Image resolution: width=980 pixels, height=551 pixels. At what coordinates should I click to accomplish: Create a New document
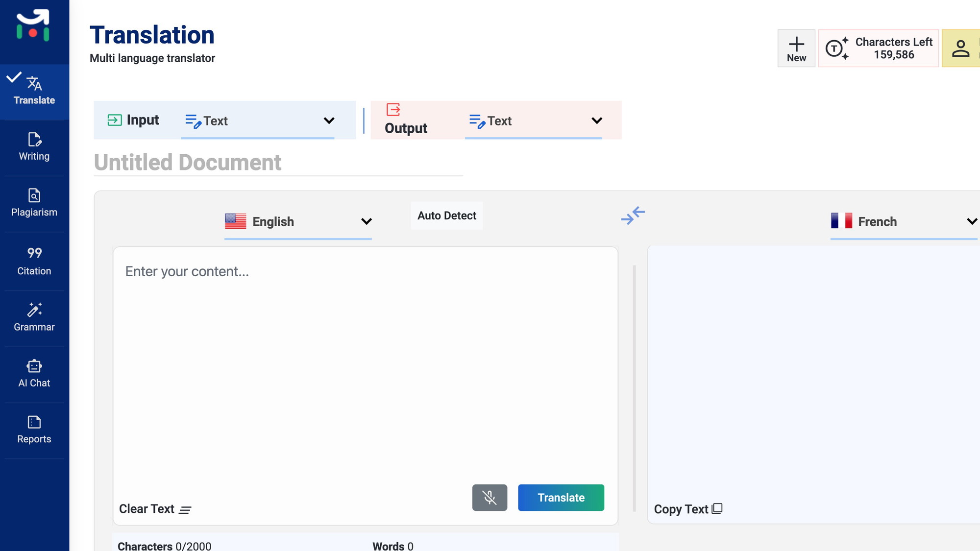click(796, 48)
